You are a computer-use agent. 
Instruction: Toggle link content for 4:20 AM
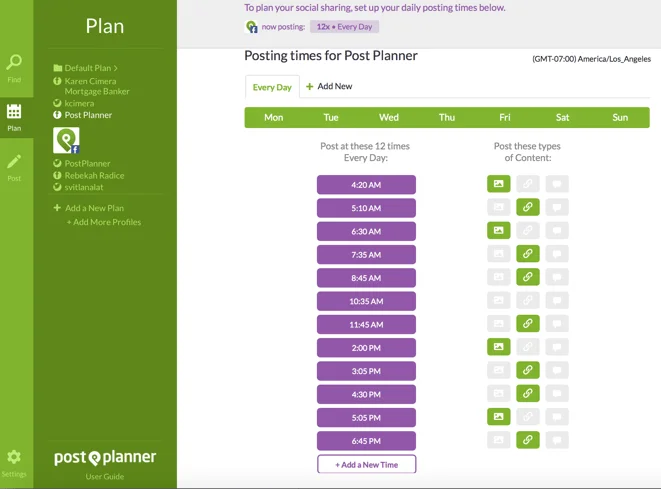[x=528, y=184]
